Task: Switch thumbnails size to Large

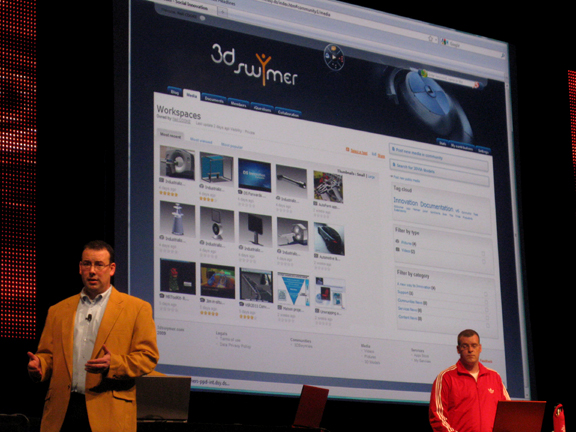Action: pyautogui.click(x=371, y=177)
